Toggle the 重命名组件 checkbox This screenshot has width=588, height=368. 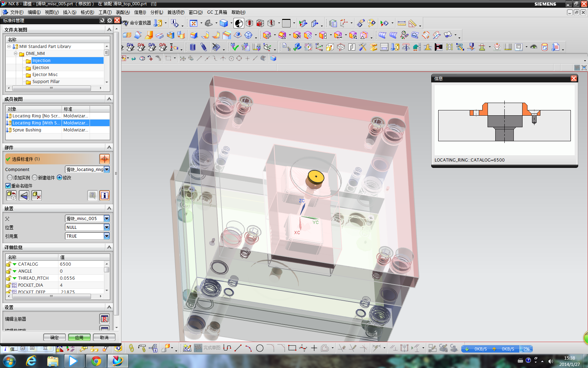click(x=8, y=186)
